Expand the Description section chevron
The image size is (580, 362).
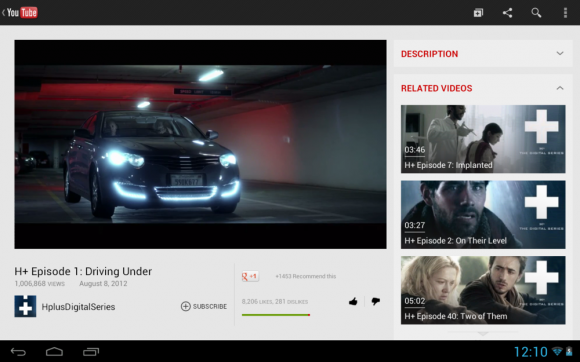(x=560, y=54)
